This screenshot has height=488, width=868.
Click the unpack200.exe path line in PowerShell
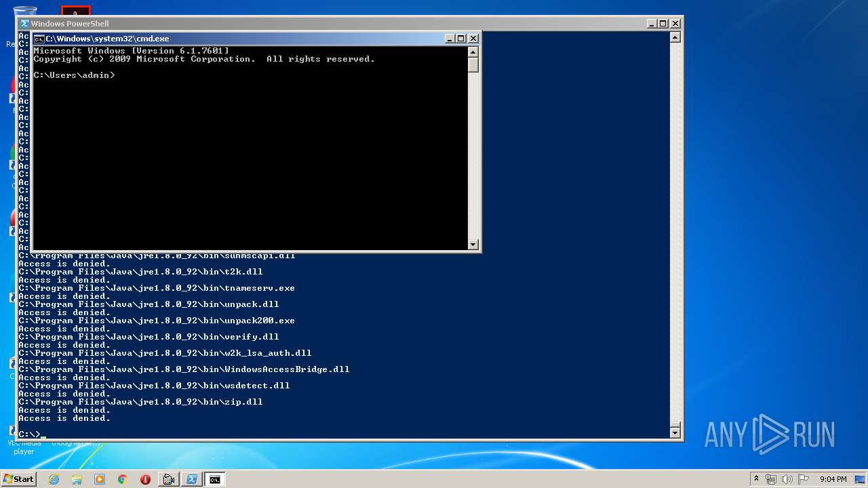[157, 321]
